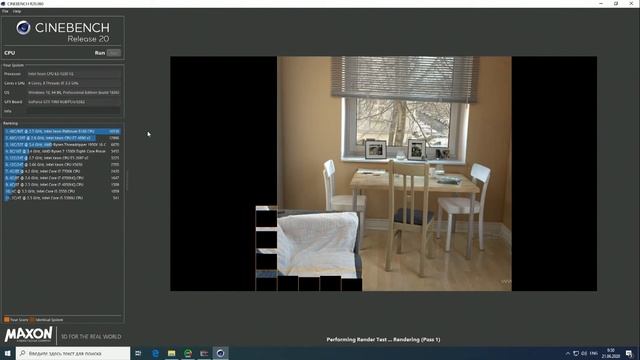
Task: Click the ENG language indicator
Action: (594, 353)
